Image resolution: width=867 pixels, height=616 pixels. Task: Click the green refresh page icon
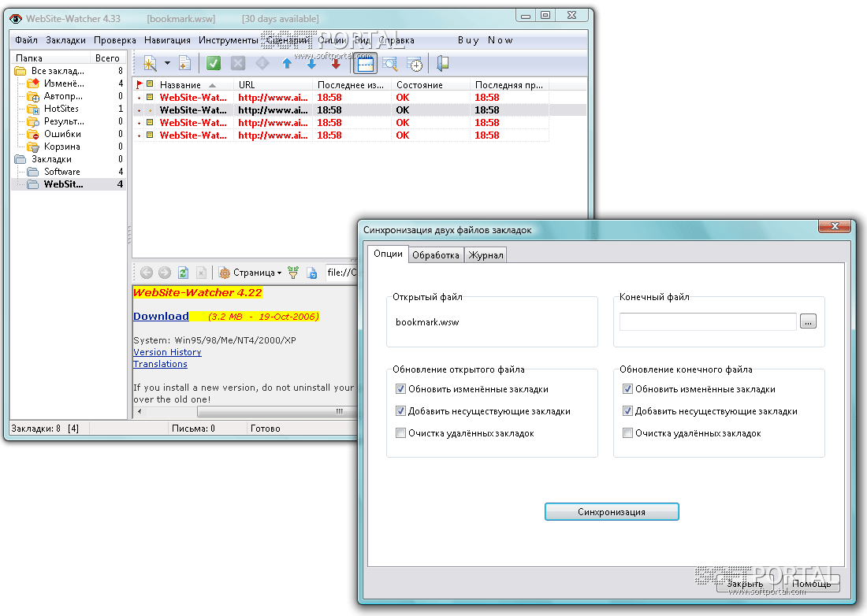pyautogui.click(x=183, y=273)
